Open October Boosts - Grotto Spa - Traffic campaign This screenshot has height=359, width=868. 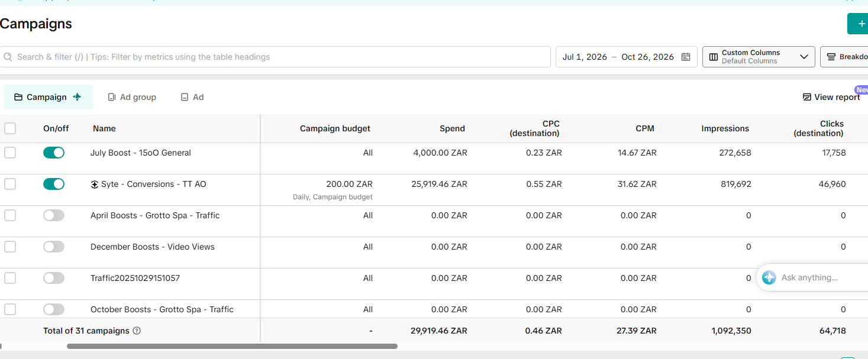pyautogui.click(x=162, y=309)
